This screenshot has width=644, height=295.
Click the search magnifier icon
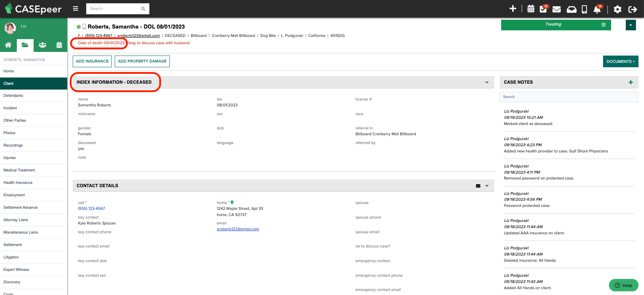pyautogui.click(x=143, y=9)
